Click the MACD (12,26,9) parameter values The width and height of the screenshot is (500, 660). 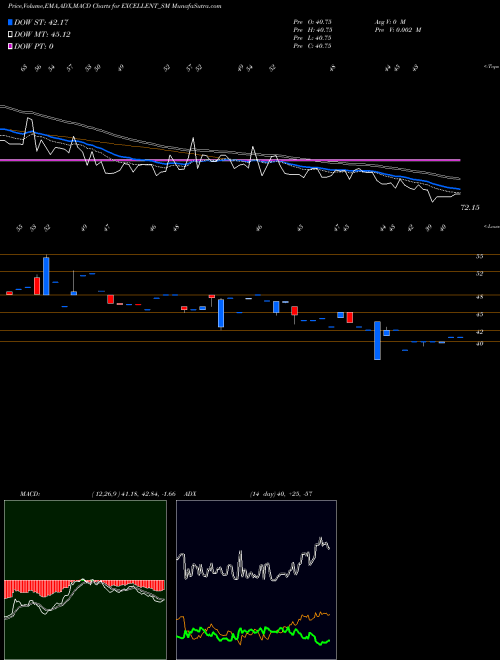pos(133,494)
